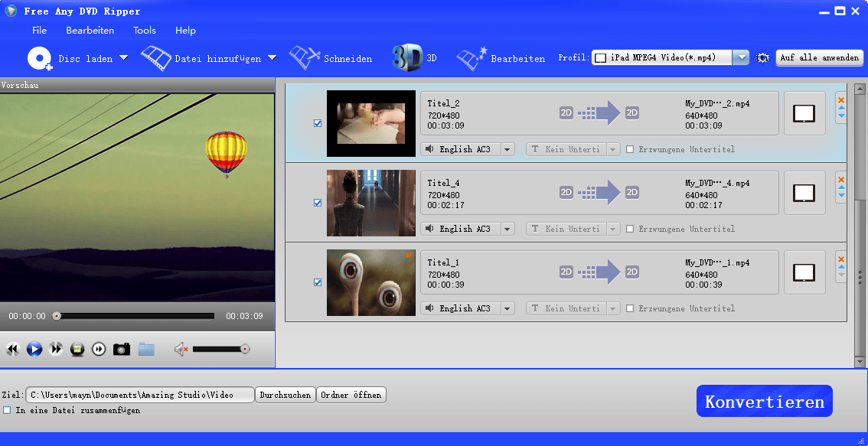
Task: Take a snapshot with the camera icon
Action: pyautogui.click(x=121, y=349)
